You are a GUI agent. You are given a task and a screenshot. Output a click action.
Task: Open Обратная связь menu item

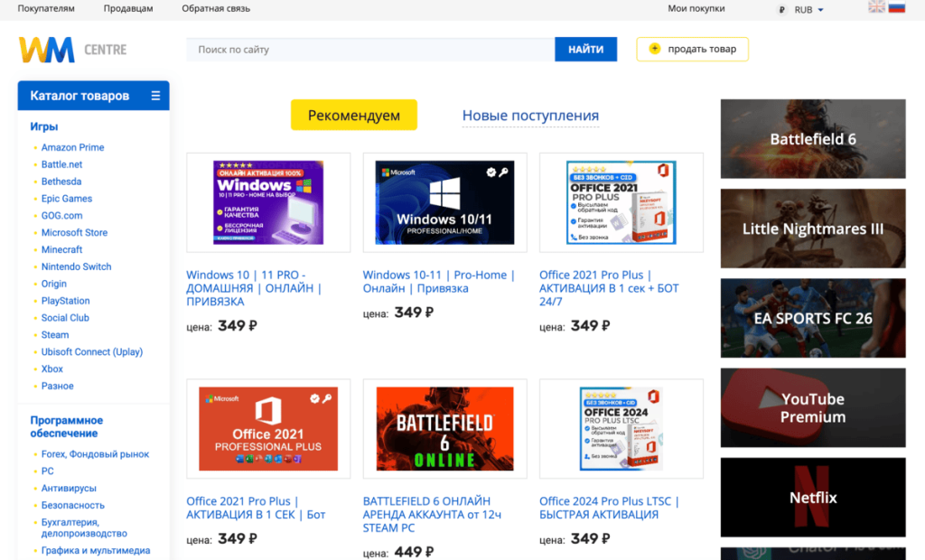216,9
